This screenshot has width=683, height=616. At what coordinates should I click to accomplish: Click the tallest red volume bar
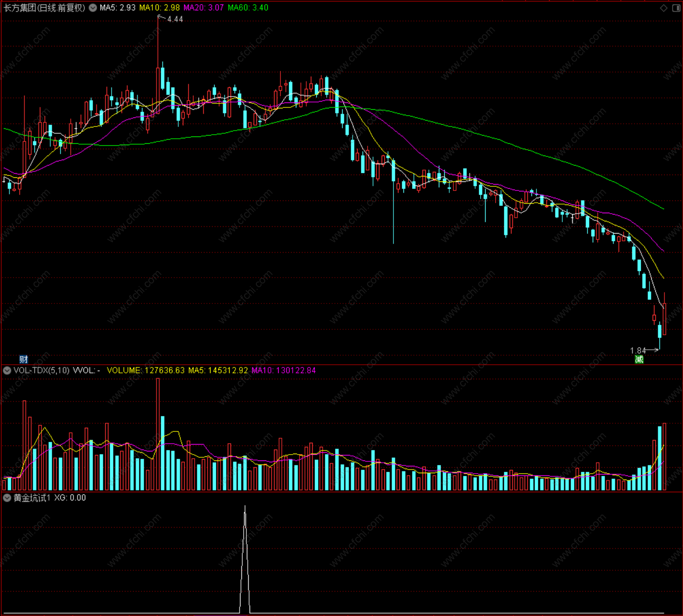(158, 434)
